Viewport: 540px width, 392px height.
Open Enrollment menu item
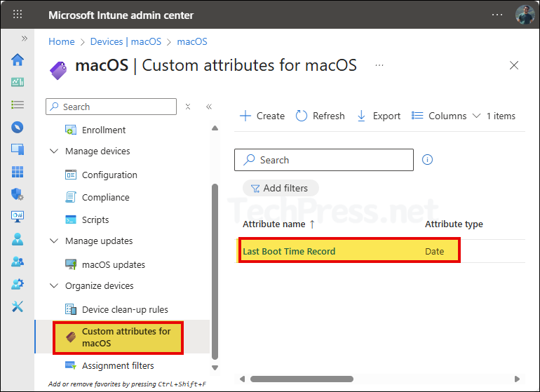(x=103, y=130)
